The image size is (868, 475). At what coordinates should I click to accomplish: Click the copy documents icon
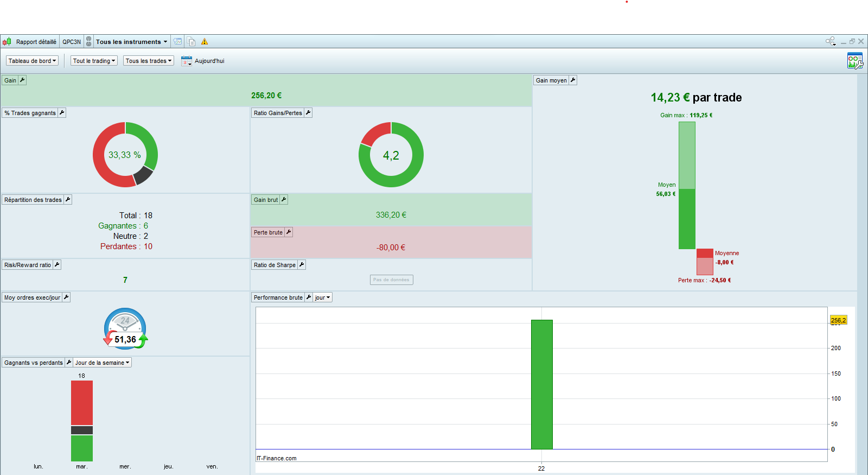click(191, 42)
